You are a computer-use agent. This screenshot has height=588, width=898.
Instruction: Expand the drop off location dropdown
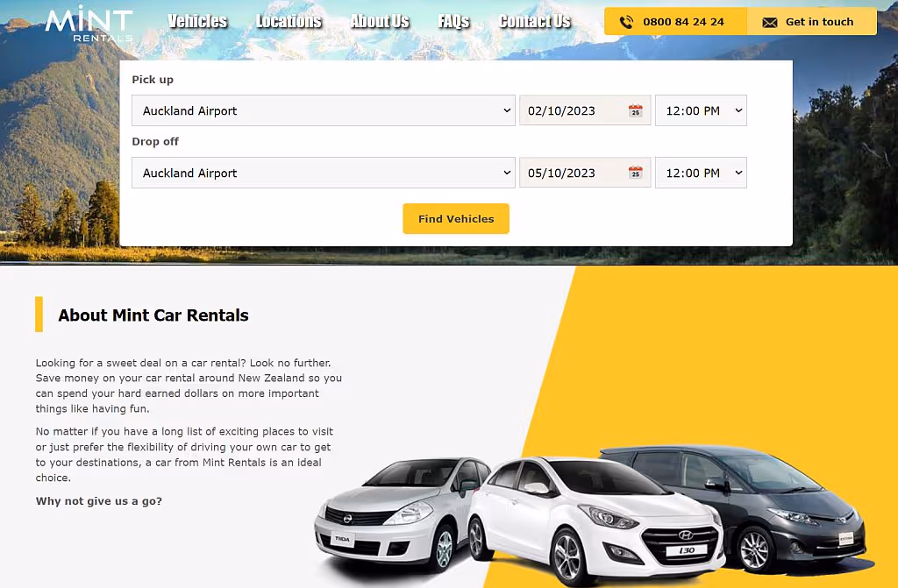click(324, 173)
